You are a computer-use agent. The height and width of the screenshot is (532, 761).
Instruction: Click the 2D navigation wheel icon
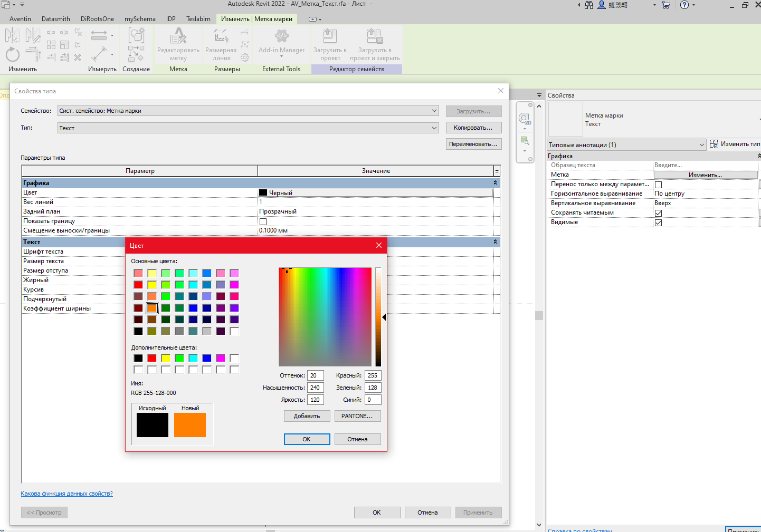tap(524, 119)
